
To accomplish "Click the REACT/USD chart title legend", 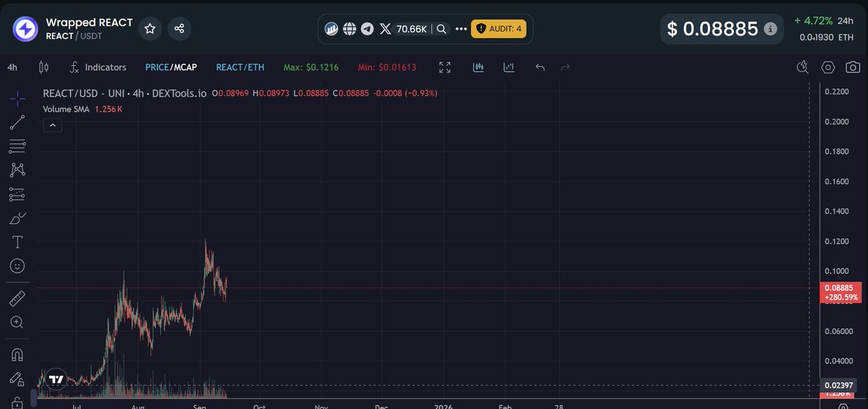I will click(125, 93).
